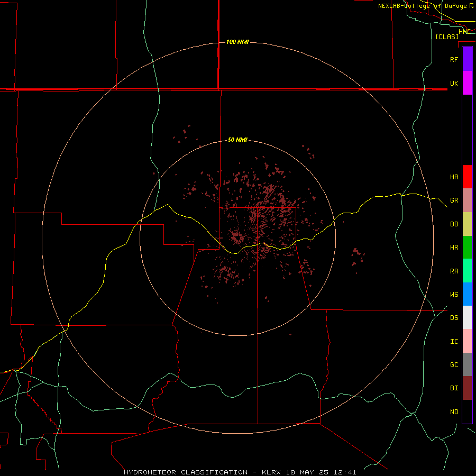Click the HHC product code label
This screenshot has height=476, width=476.
coord(464,32)
